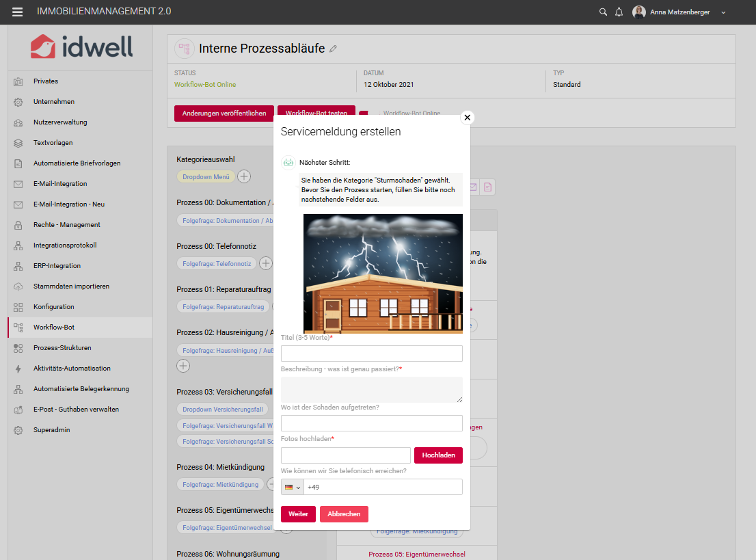Screen dimensions: 756x560
Task: Open Folgefrage: Telefonnotiz chip
Action: 217,264
